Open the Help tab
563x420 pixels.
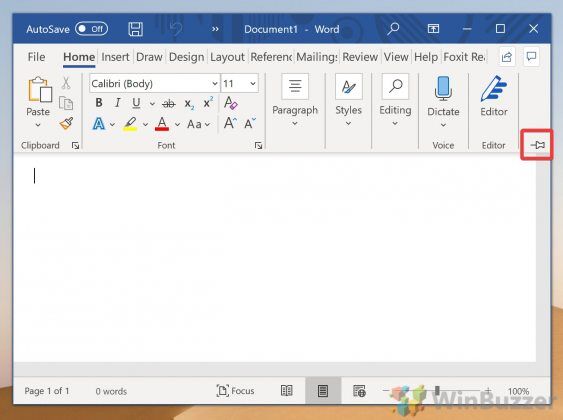(426, 57)
